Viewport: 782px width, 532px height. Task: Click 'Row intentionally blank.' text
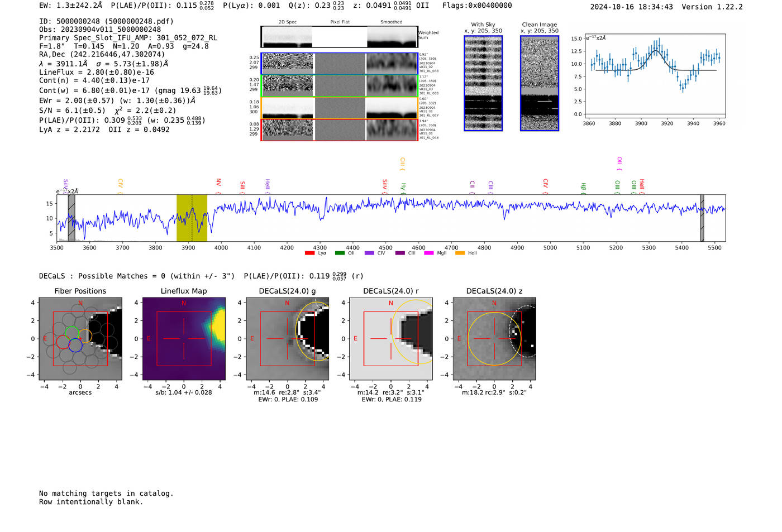point(91,502)
